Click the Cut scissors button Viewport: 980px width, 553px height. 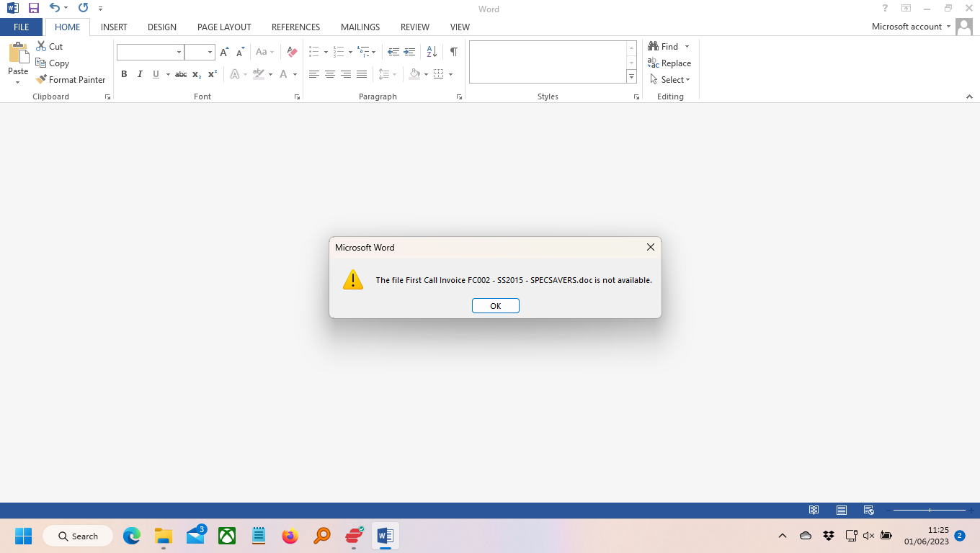click(50, 46)
